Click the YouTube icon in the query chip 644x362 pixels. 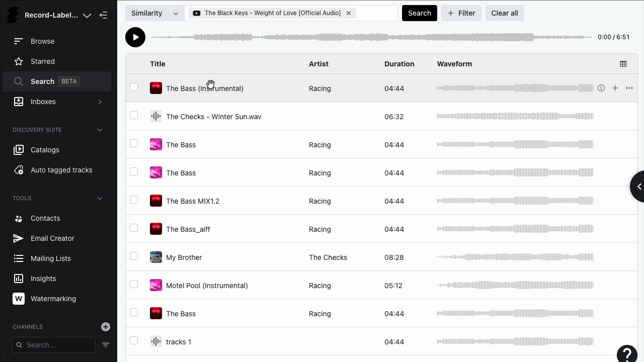click(196, 13)
